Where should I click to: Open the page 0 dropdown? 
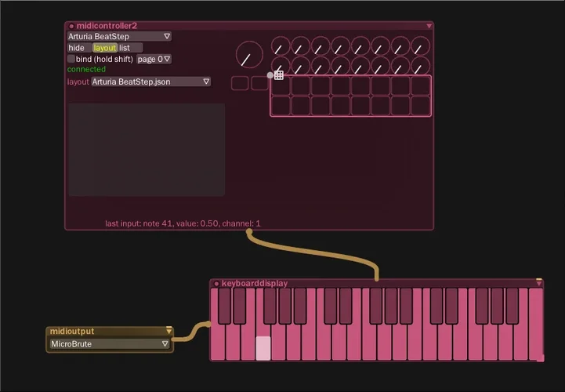(x=154, y=59)
